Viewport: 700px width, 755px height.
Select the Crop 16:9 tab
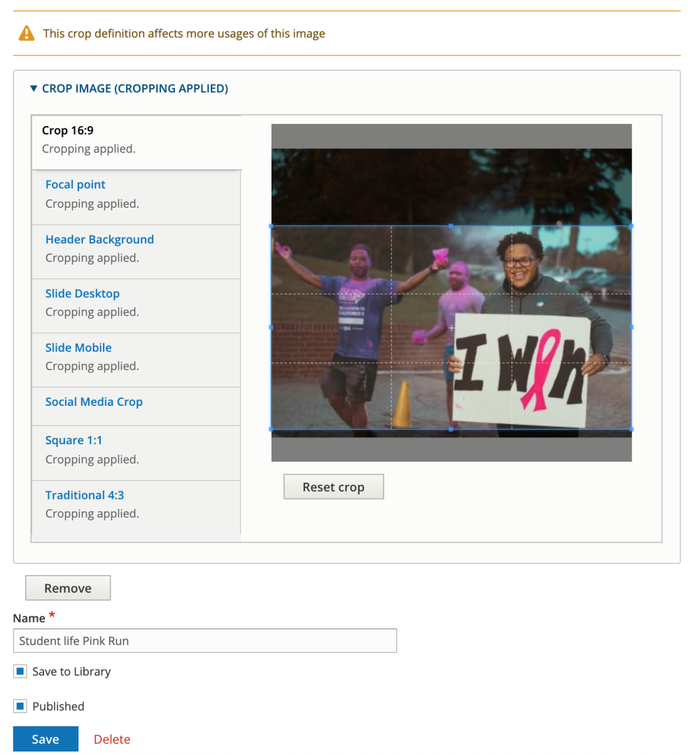136,143
